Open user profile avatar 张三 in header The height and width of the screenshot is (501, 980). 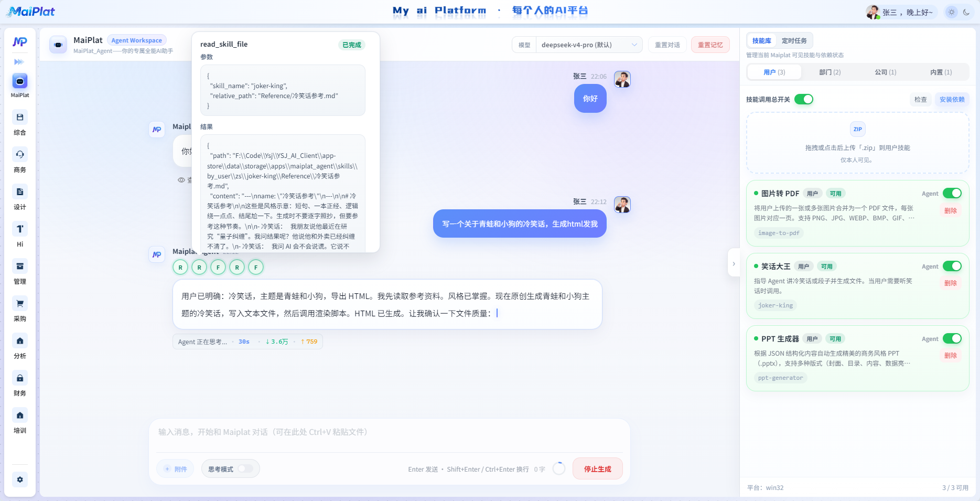point(873,12)
